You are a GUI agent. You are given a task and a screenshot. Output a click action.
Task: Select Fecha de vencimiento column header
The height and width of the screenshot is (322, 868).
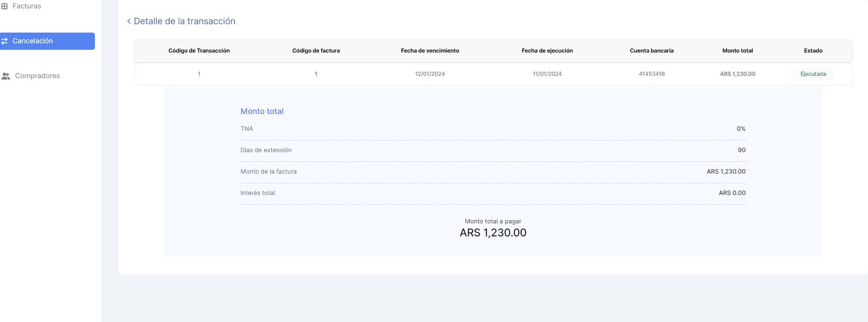(x=430, y=51)
